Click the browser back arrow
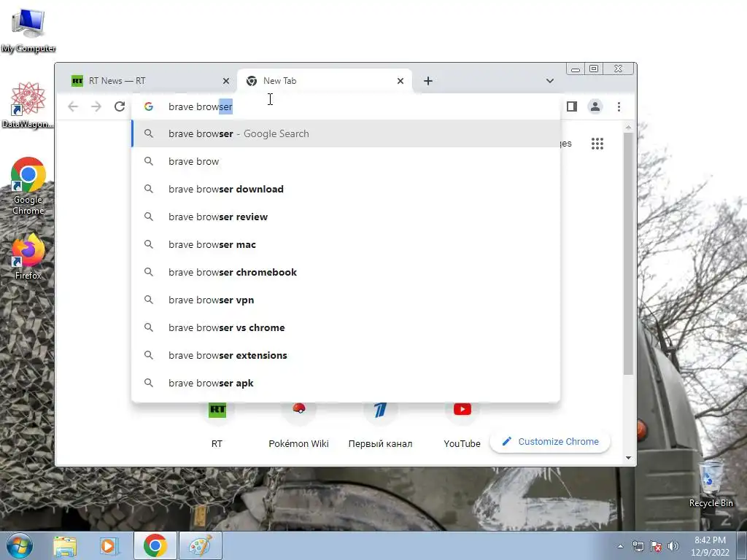The width and height of the screenshot is (747, 560). 73,106
